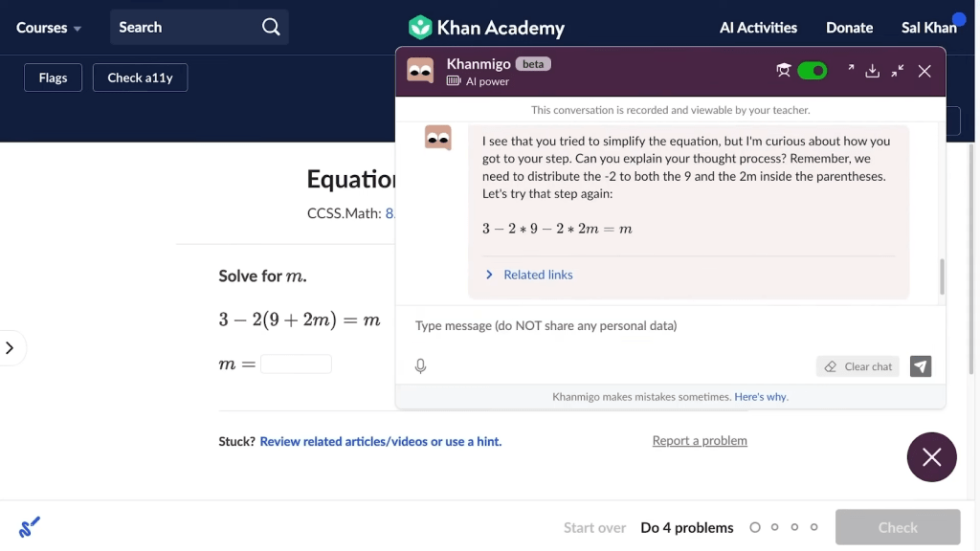Click the Clear chat button
The image size is (980, 551).
[x=857, y=366]
